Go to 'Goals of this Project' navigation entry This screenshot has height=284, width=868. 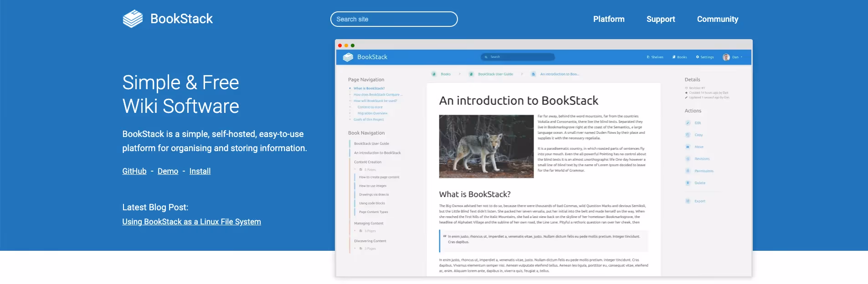369,119
